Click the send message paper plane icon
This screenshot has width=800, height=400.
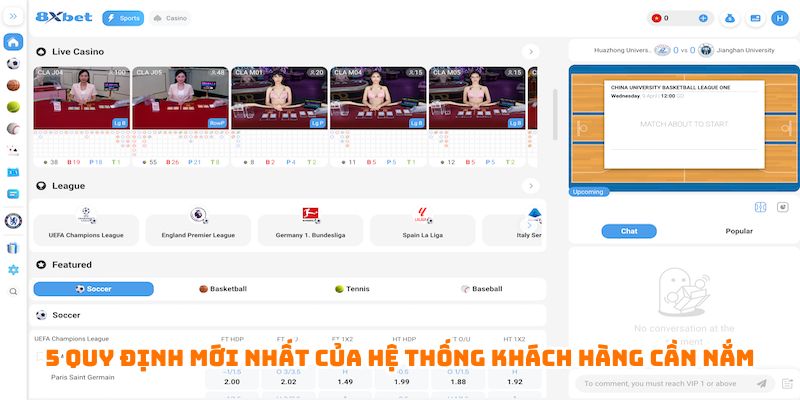pyautogui.click(x=762, y=383)
